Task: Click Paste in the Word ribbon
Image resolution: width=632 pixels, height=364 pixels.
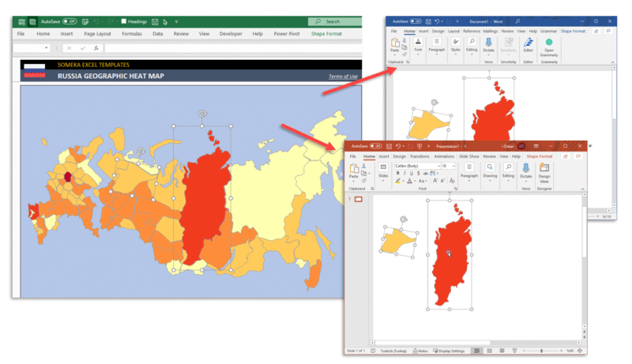Action: coord(394,45)
